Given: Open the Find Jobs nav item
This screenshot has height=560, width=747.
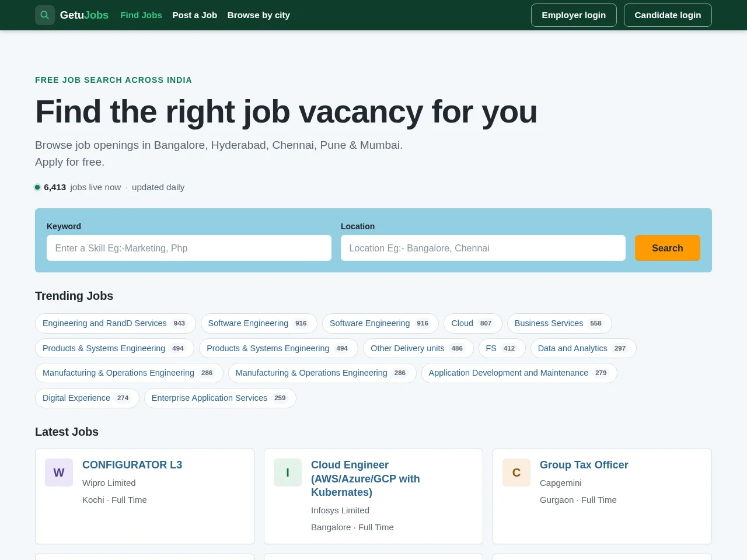Looking at the screenshot, I should pyautogui.click(x=141, y=15).
